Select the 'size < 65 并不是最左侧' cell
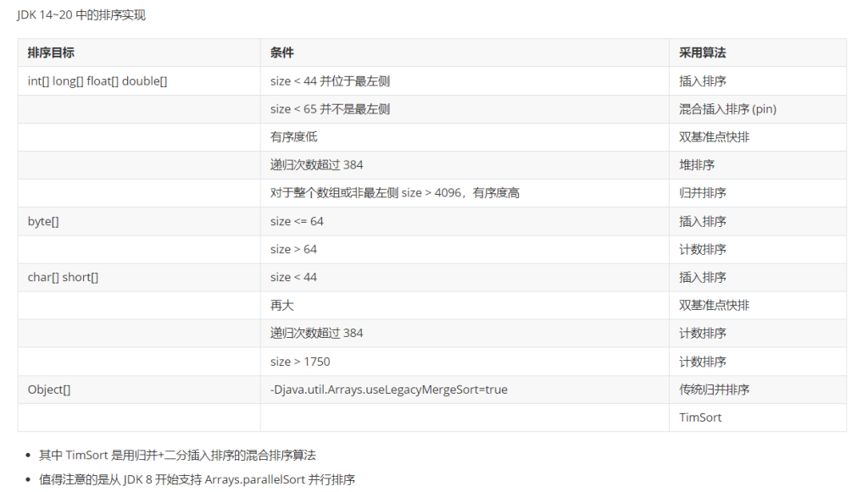 [x=330, y=109]
